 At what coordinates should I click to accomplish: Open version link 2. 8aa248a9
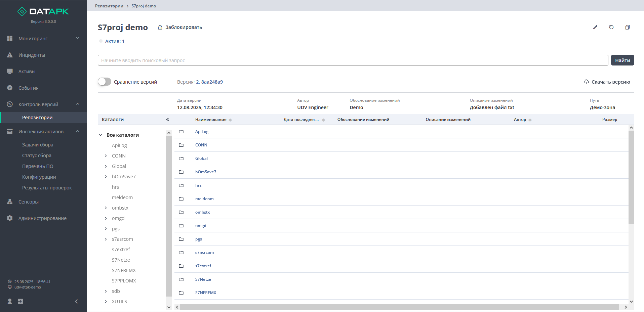click(209, 82)
